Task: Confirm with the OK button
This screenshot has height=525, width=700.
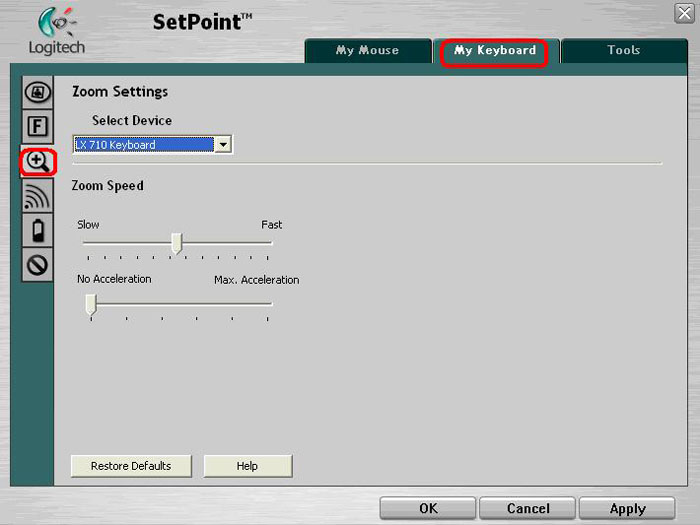Action: click(x=428, y=508)
